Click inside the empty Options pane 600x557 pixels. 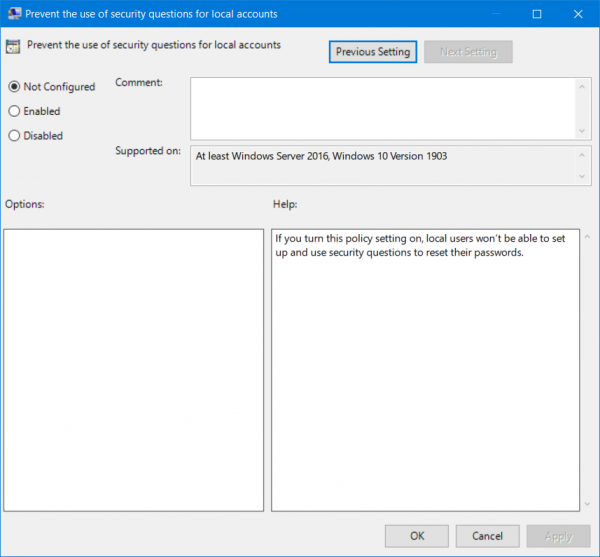[134, 370]
